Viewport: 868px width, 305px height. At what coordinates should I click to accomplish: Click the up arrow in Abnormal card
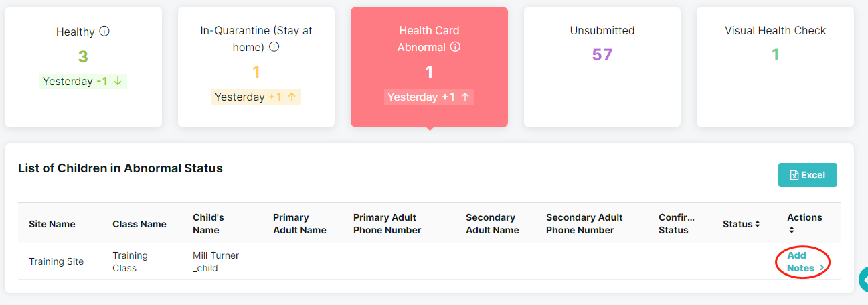(x=465, y=97)
